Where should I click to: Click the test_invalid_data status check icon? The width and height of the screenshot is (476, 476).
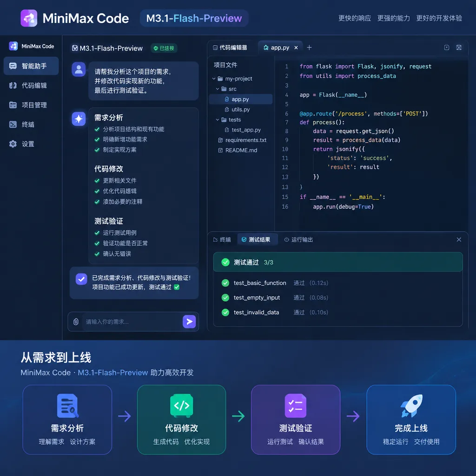click(225, 312)
